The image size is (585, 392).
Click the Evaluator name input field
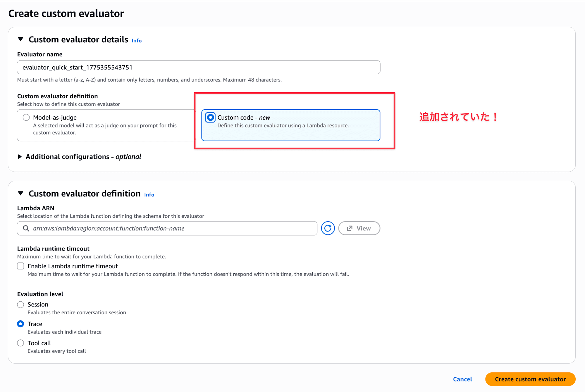point(198,68)
